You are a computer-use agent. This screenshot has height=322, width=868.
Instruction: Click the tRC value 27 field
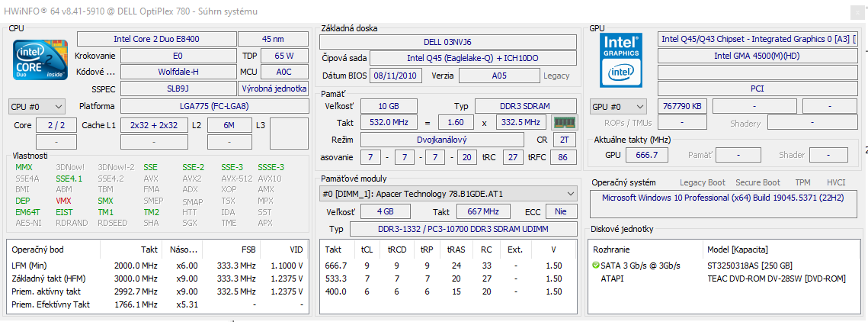point(513,157)
